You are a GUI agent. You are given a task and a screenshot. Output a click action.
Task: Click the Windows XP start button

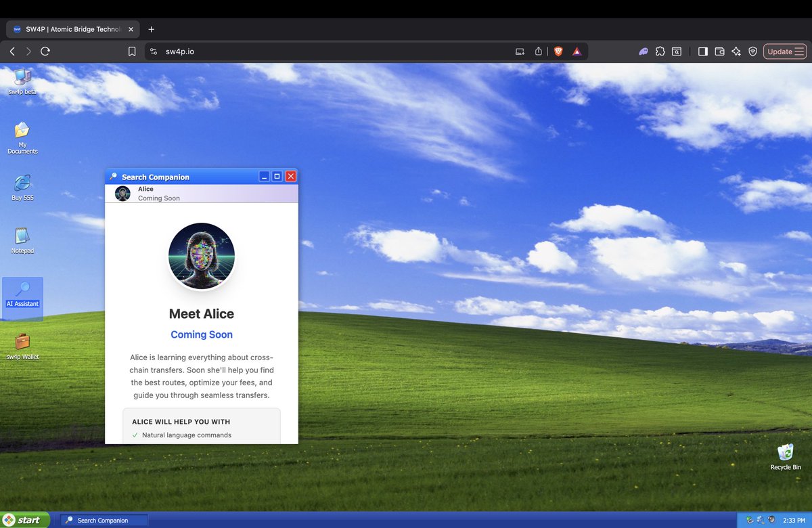pyautogui.click(x=24, y=520)
